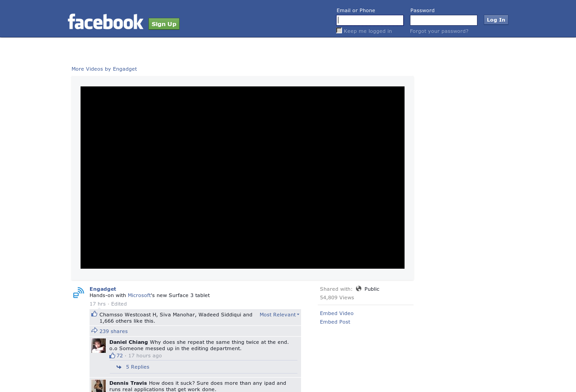Click the 72 likes count on Daniel's comment
Viewport: 576px width, 392px height.
tap(120, 356)
